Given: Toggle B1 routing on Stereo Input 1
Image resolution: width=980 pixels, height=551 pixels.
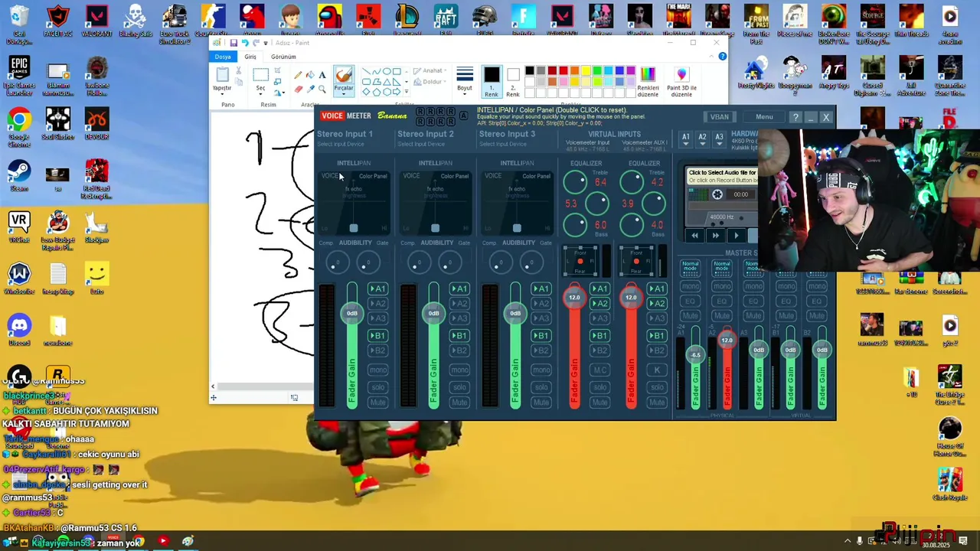Looking at the screenshot, I should (377, 335).
